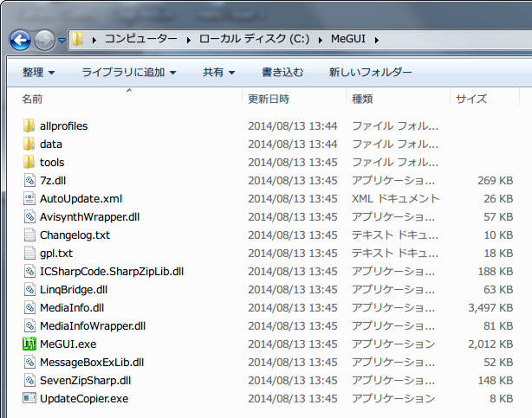Select the Changelog.txt file icon
Image resolution: width=532 pixels, height=418 pixels.
[29, 235]
